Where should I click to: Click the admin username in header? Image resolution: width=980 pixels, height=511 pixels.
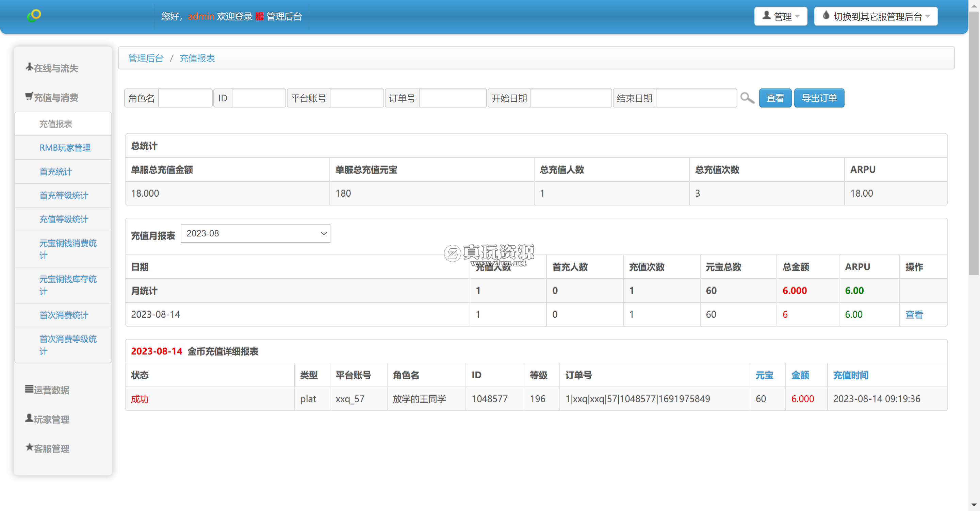tap(201, 16)
